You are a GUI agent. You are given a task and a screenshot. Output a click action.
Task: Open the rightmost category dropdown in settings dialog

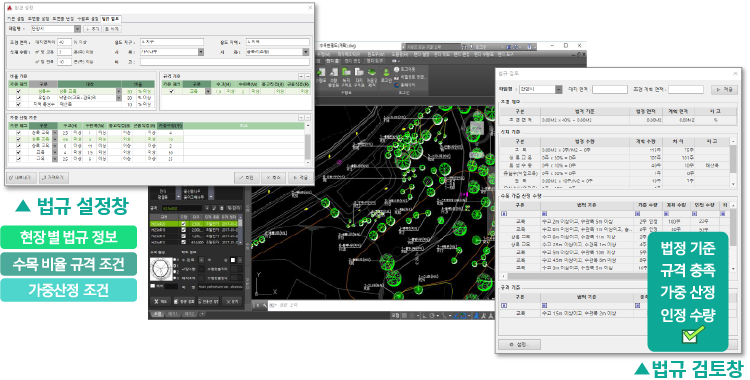click(x=306, y=52)
